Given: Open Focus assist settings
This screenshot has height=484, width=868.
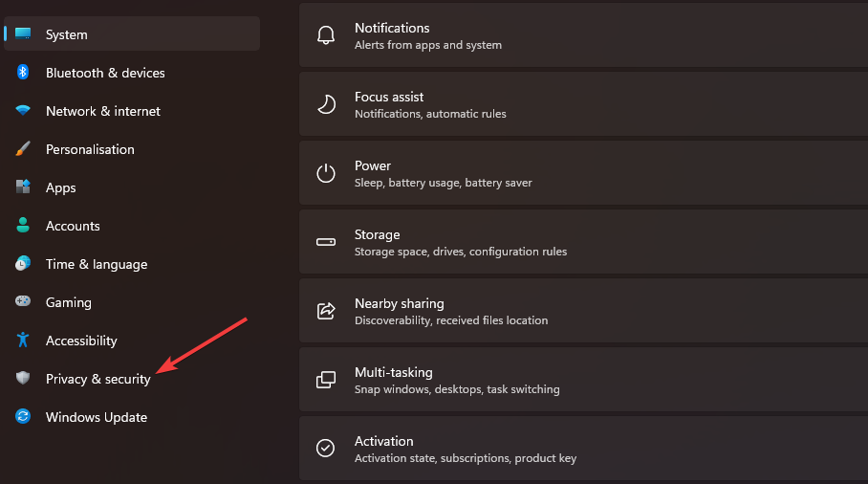Looking at the screenshot, I should (x=583, y=104).
